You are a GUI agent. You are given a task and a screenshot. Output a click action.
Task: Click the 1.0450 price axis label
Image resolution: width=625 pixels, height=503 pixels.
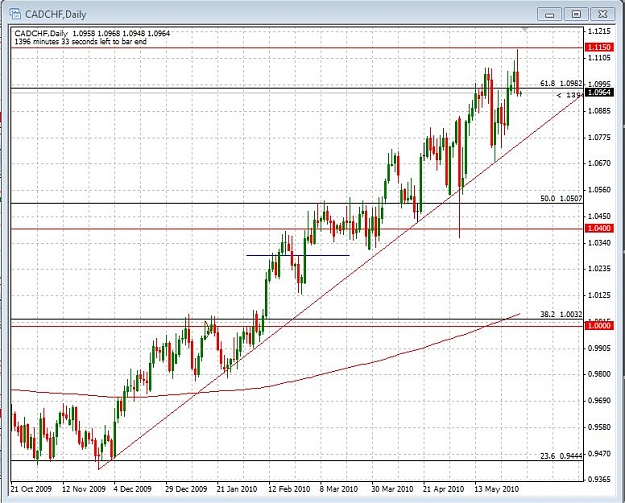click(599, 216)
